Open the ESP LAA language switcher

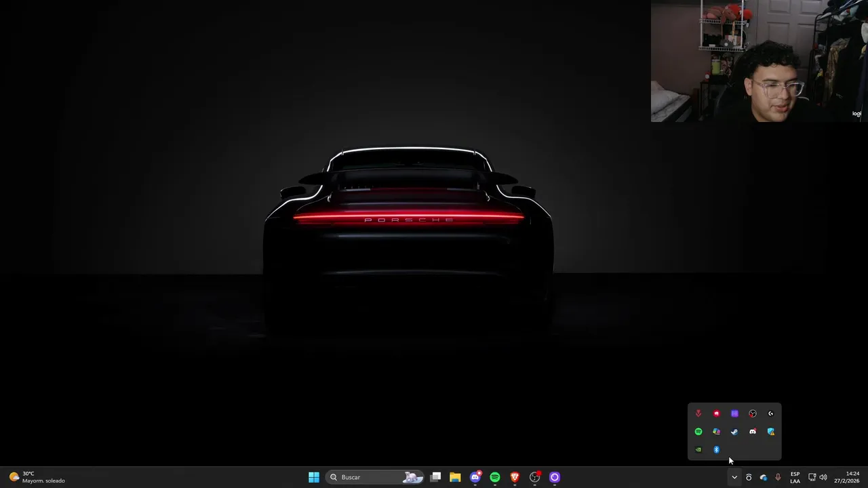(x=795, y=477)
